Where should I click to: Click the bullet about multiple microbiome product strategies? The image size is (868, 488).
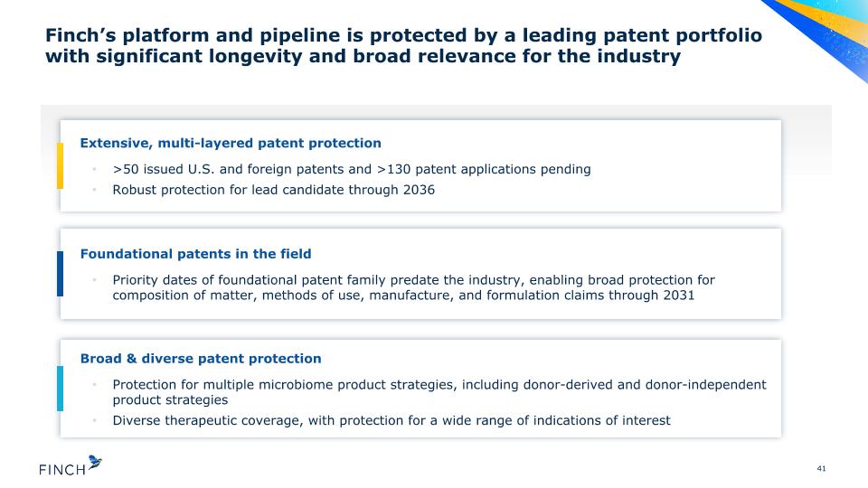[439, 392]
